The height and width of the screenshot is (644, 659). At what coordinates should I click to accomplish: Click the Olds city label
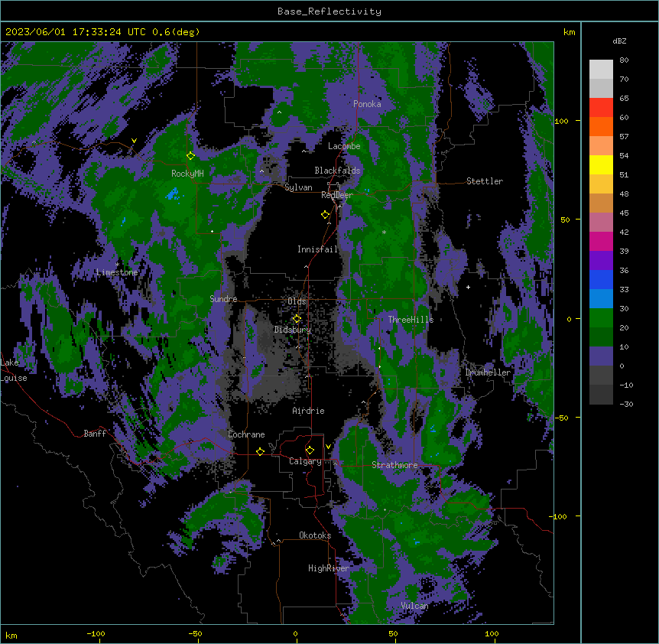297,301
